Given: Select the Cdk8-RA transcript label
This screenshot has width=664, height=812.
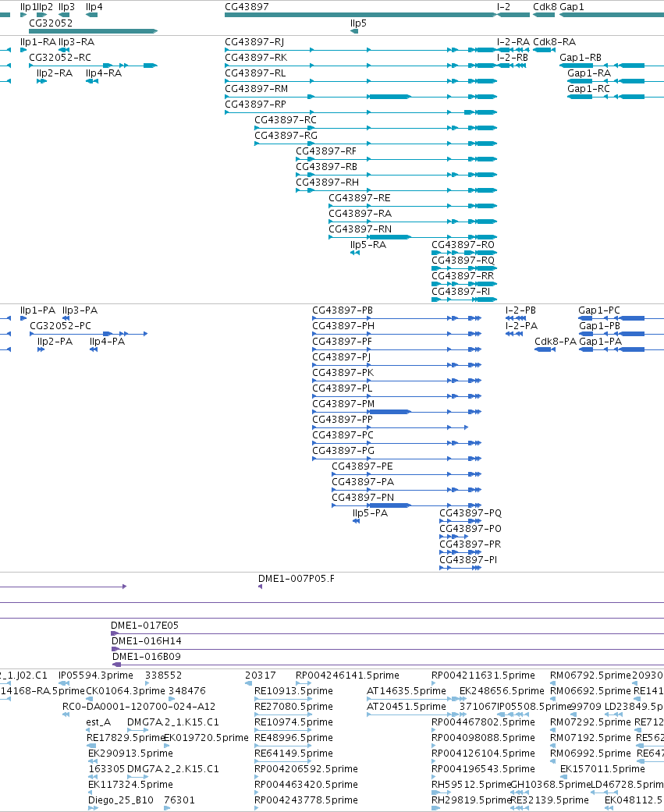Looking at the screenshot, I should click(554, 42).
